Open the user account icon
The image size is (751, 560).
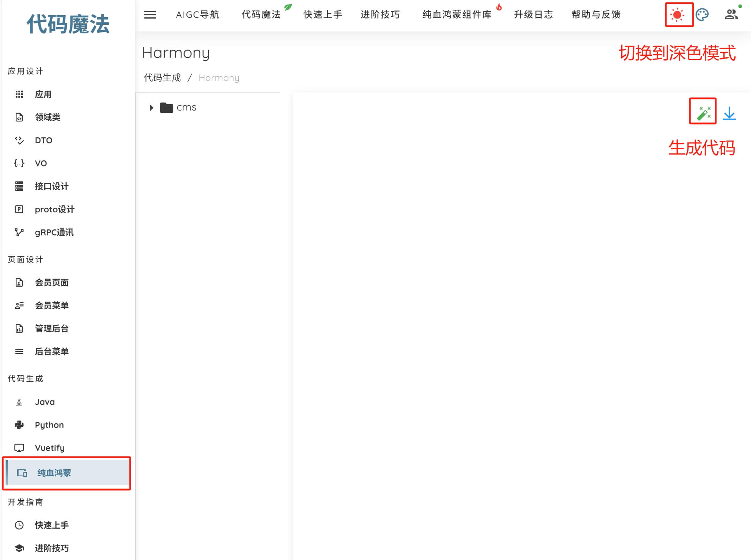(731, 15)
